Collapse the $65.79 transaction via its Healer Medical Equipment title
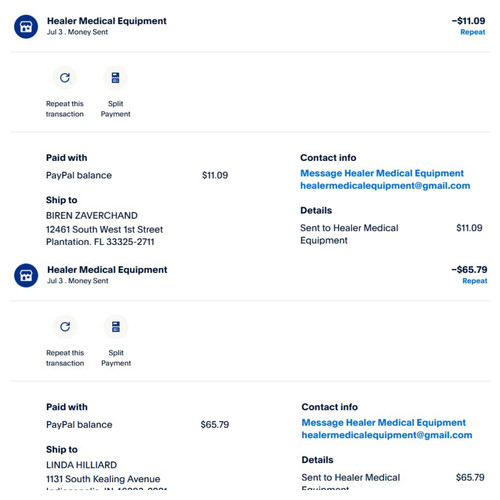 point(107,269)
